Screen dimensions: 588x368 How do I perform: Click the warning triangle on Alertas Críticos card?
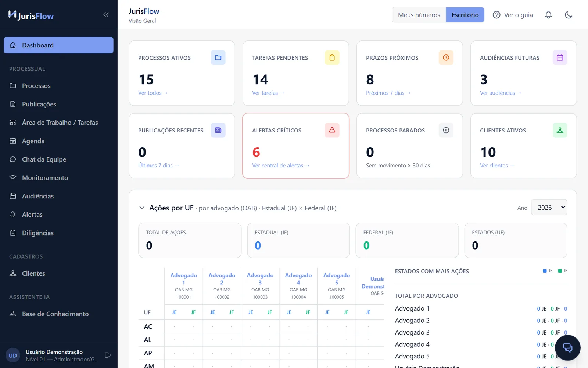click(x=332, y=130)
